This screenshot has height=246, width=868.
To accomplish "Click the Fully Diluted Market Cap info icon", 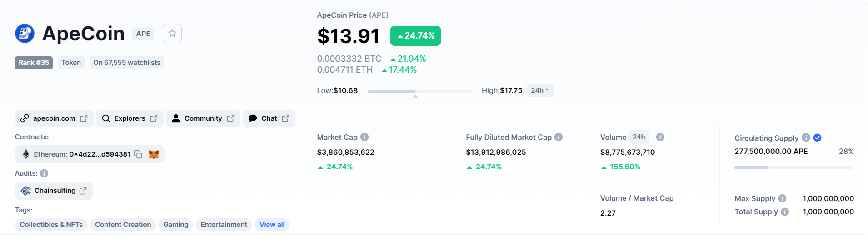I will click(x=559, y=137).
